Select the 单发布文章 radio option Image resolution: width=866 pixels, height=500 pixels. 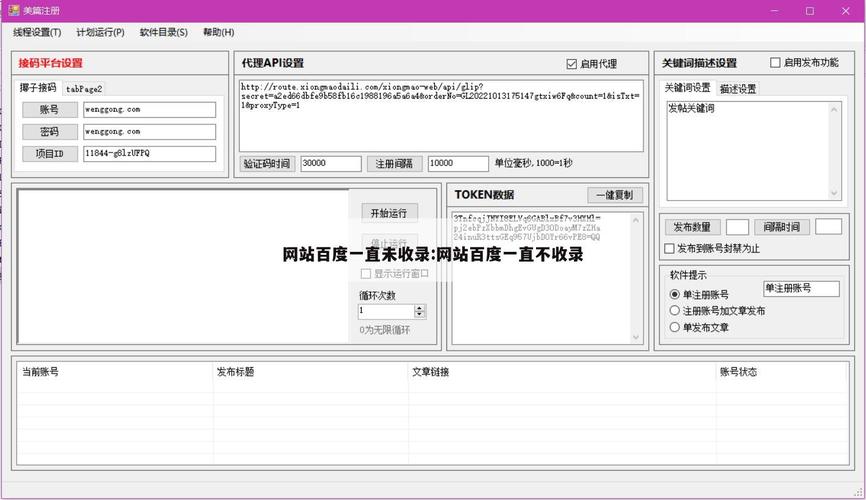click(x=674, y=327)
